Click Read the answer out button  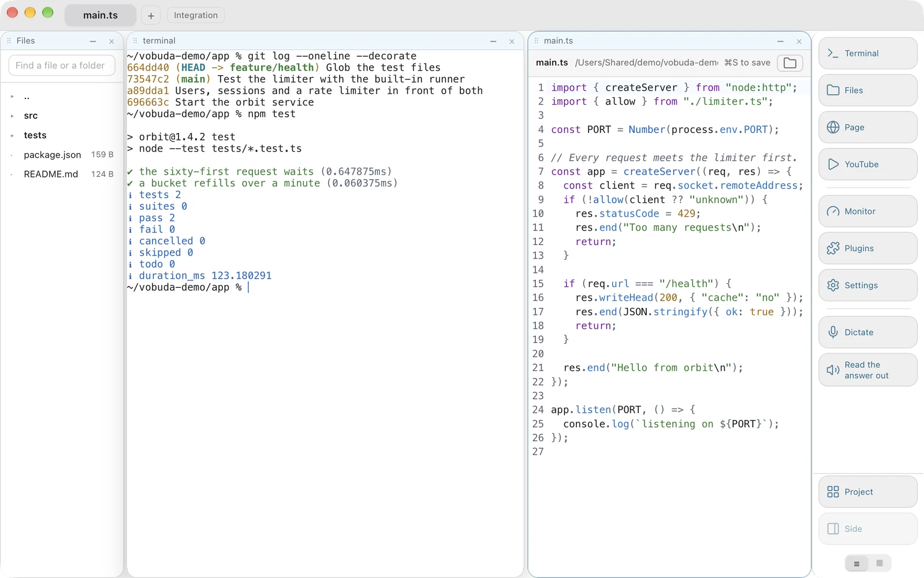click(867, 370)
